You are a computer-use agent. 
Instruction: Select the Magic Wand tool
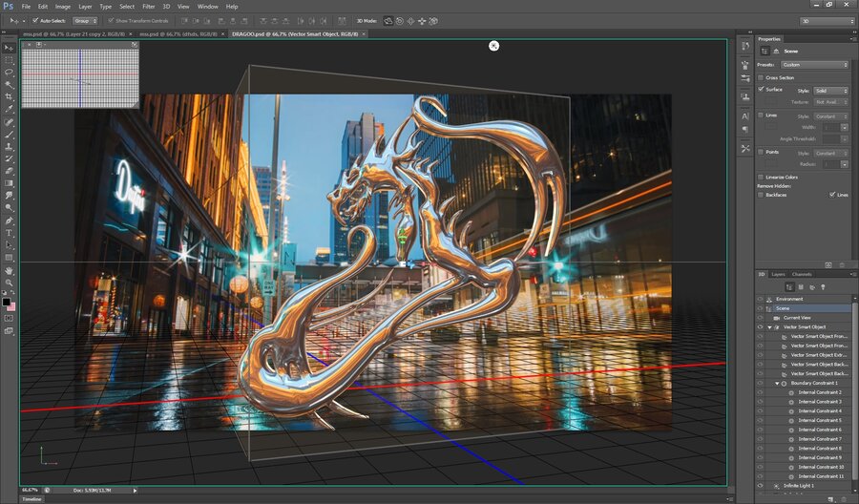(x=9, y=84)
